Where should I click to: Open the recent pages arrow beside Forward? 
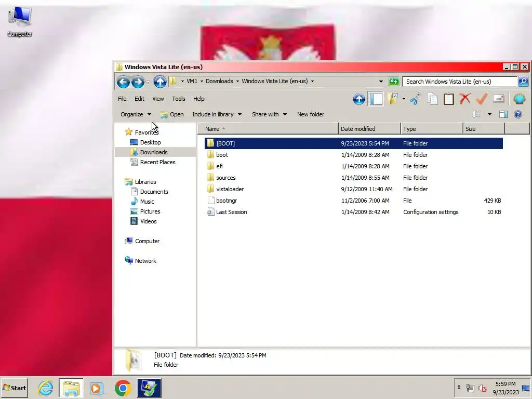148,82
